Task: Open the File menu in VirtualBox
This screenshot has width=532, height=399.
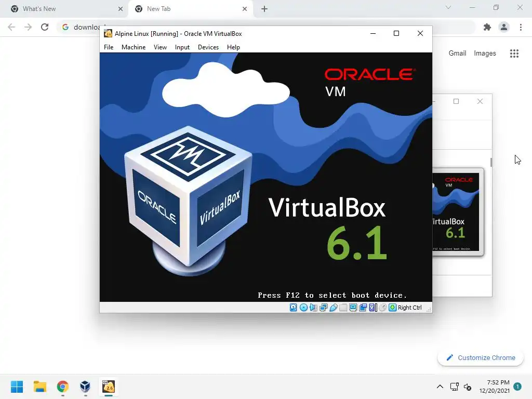Action: coord(109,47)
